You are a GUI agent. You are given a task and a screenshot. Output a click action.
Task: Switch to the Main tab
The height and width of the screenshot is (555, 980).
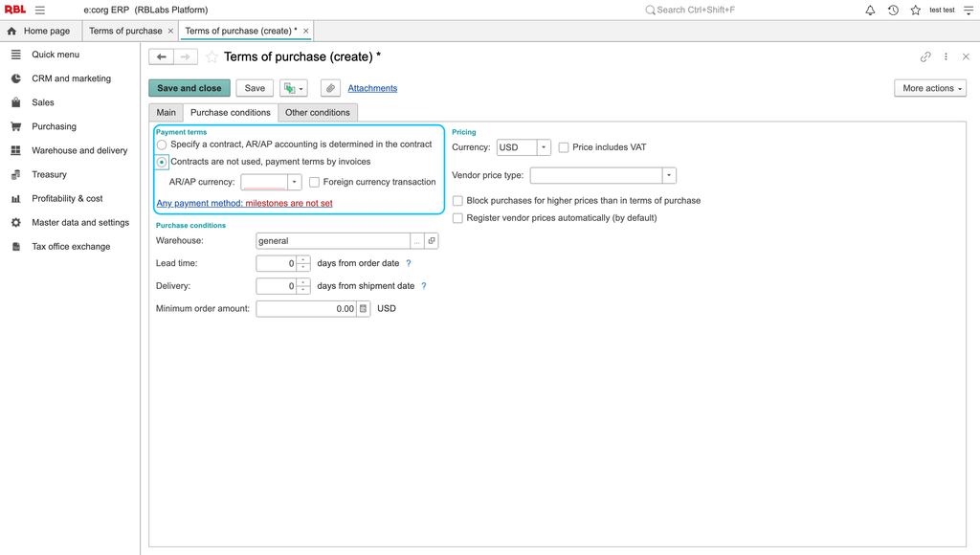click(166, 113)
